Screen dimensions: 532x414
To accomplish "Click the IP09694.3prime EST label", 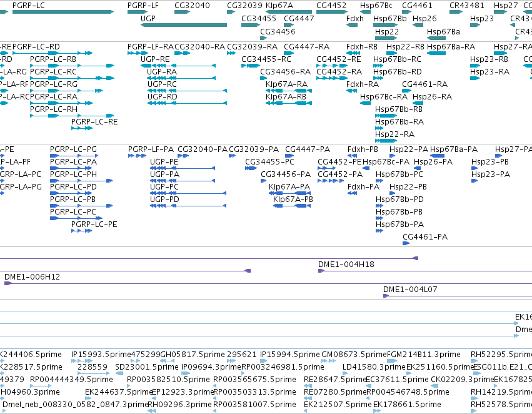I will point(211,367).
